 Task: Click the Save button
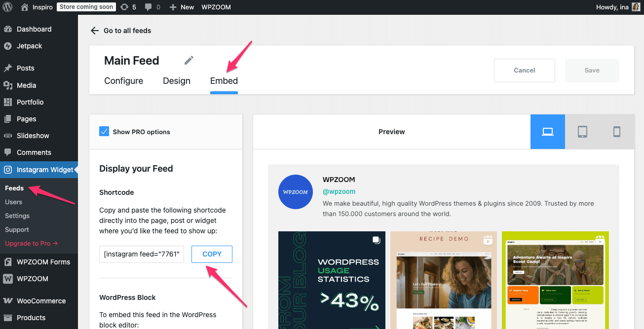pyautogui.click(x=592, y=71)
